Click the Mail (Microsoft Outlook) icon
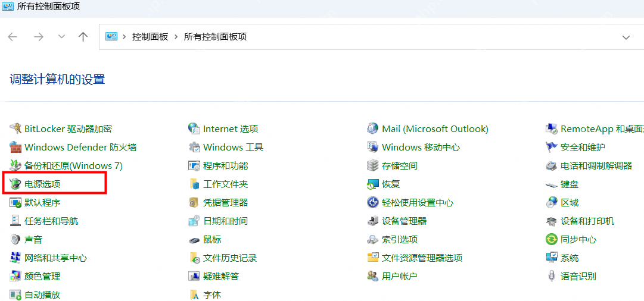Screen dimensions: 644x301 (x=372, y=128)
